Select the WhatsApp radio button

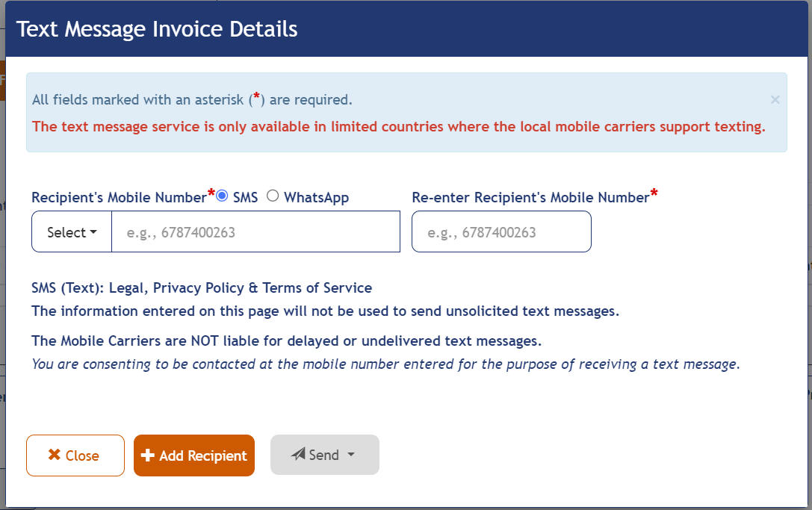(x=273, y=196)
